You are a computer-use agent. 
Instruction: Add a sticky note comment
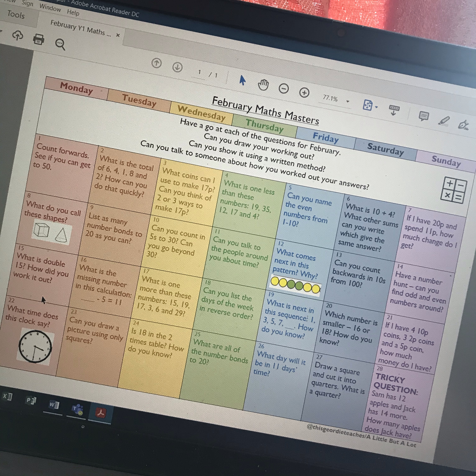pyautogui.click(x=424, y=116)
